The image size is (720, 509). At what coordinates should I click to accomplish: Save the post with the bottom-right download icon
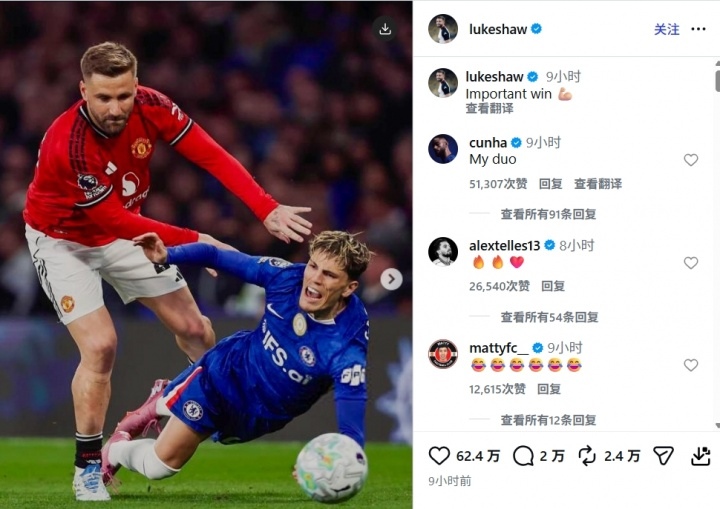click(x=701, y=456)
